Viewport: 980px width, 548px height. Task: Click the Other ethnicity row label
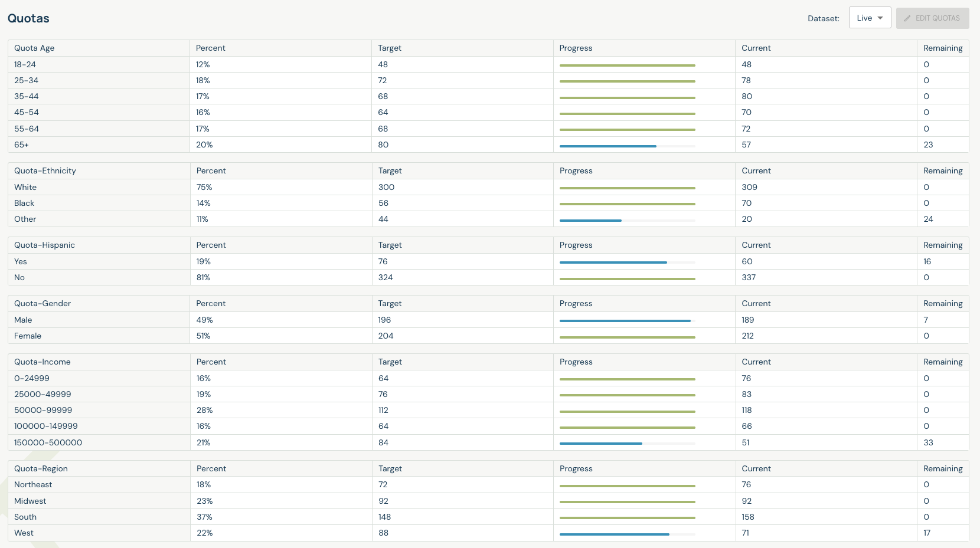25,219
